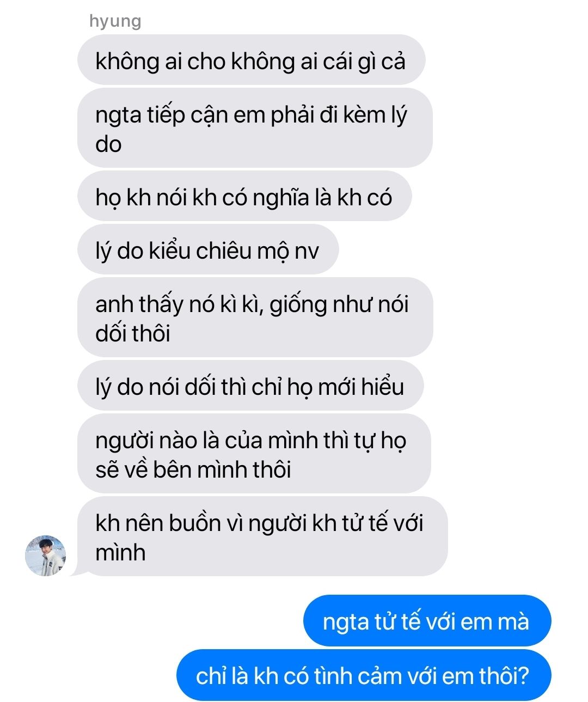The image size is (588, 702).
Task: Tap message 'lý do nói dối thì chỉ họ mới hiểu'
Action: tap(250, 386)
